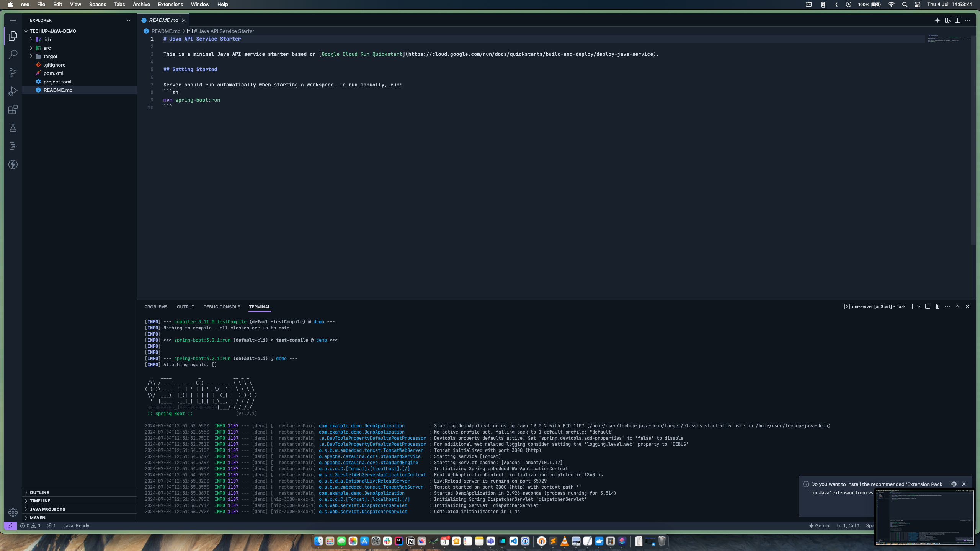
Task: Click the screenshot thumbnail preview
Action: (x=924, y=517)
